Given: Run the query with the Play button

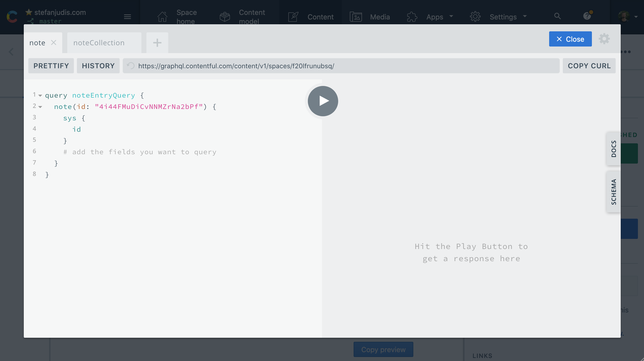Looking at the screenshot, I should coord(323,101).
